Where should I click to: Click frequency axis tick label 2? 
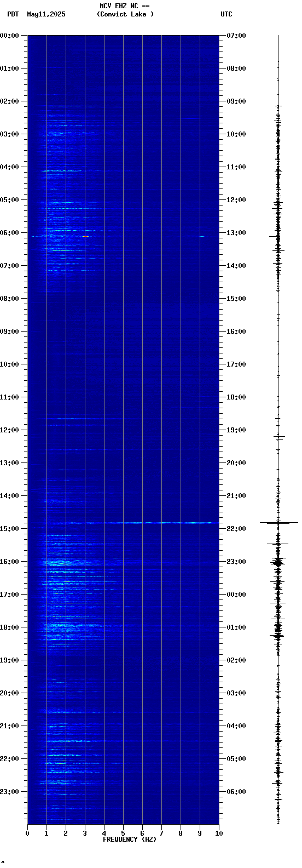click(66, 833)
